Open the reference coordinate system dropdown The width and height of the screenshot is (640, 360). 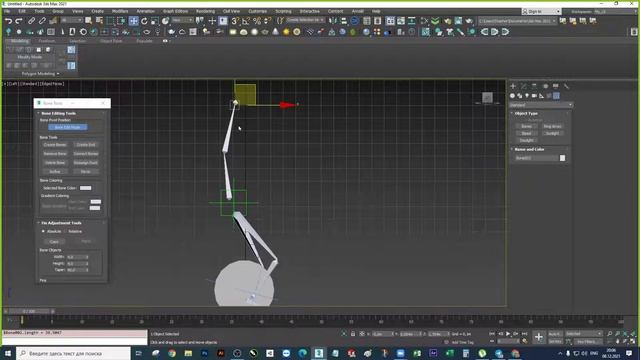tap(182, 20)
